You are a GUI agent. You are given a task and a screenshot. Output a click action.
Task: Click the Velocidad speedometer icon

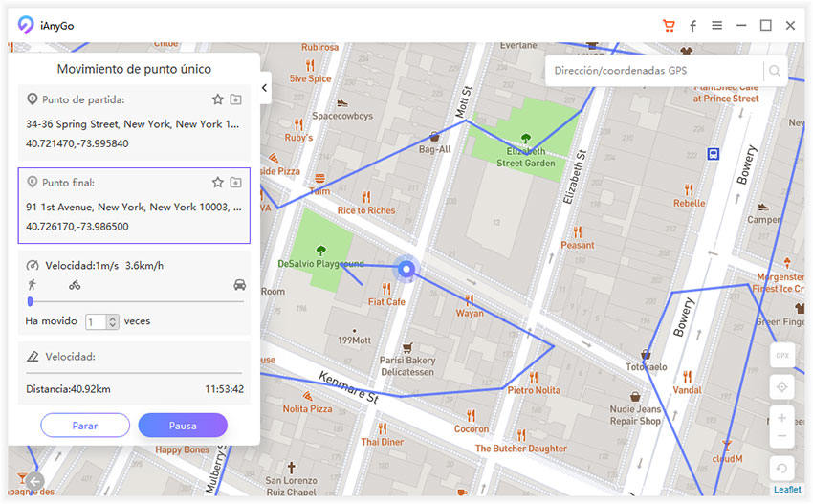point(33,265)
